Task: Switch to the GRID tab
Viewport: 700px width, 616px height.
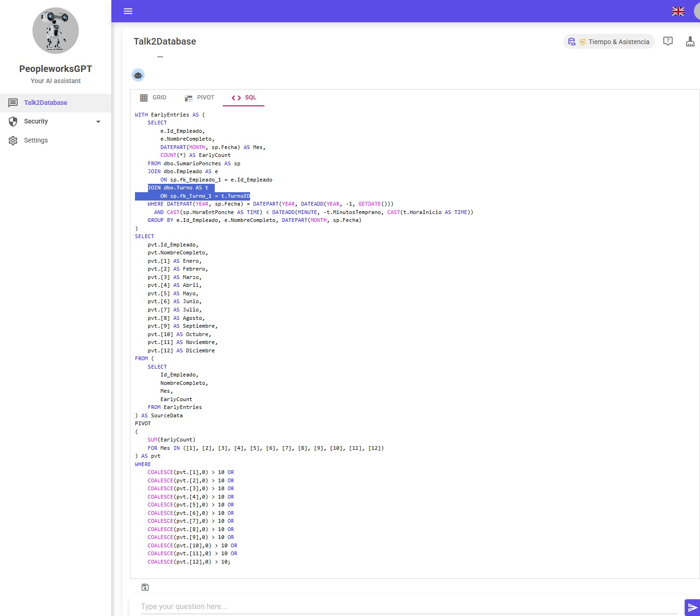Action: [x=153, y=97]
